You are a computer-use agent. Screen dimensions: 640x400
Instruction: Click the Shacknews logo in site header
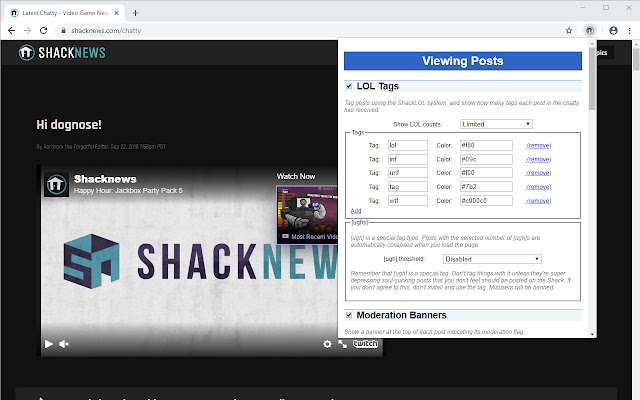[62, 53]
